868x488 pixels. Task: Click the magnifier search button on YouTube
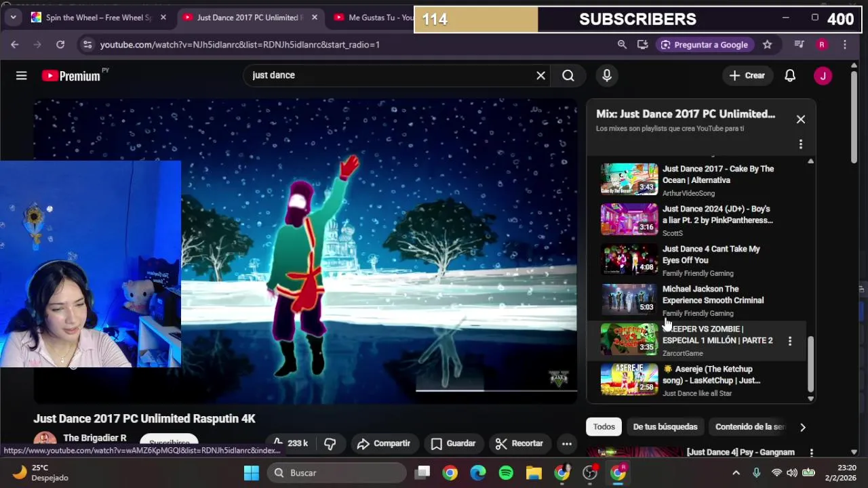(568, 75)
